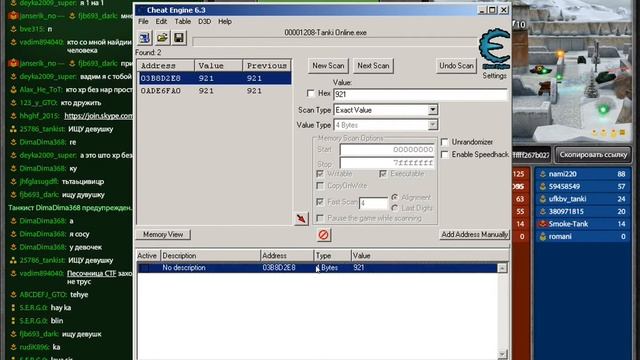Click the Value input field containing 921
The image size is (640, 360).
pos(420,94)
